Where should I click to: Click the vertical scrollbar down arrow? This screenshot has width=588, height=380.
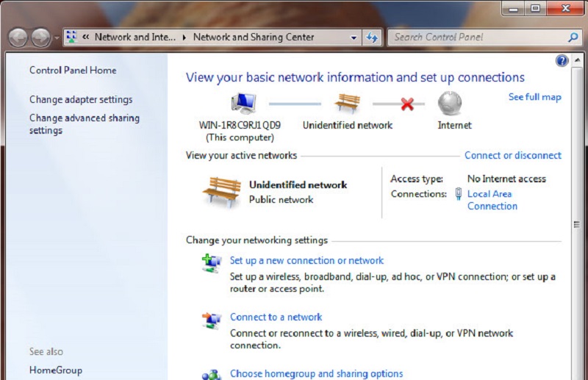pos(576,374)
